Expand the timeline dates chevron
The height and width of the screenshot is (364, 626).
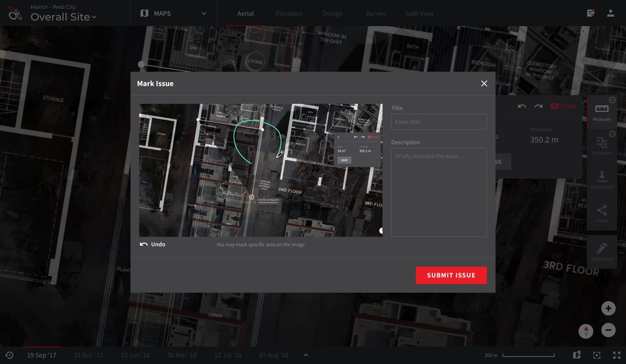pos(306,355)
